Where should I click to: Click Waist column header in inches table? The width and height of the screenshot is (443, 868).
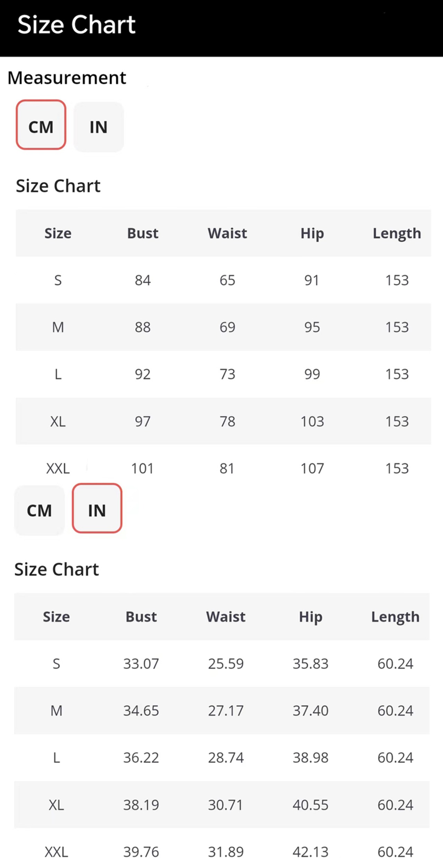pyautogui.click(x=226, y=617)
